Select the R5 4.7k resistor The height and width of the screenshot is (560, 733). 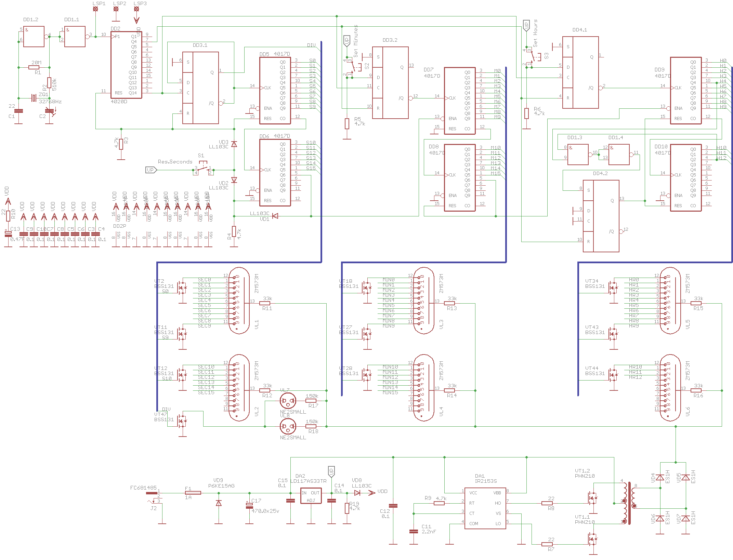click(347, 124)
